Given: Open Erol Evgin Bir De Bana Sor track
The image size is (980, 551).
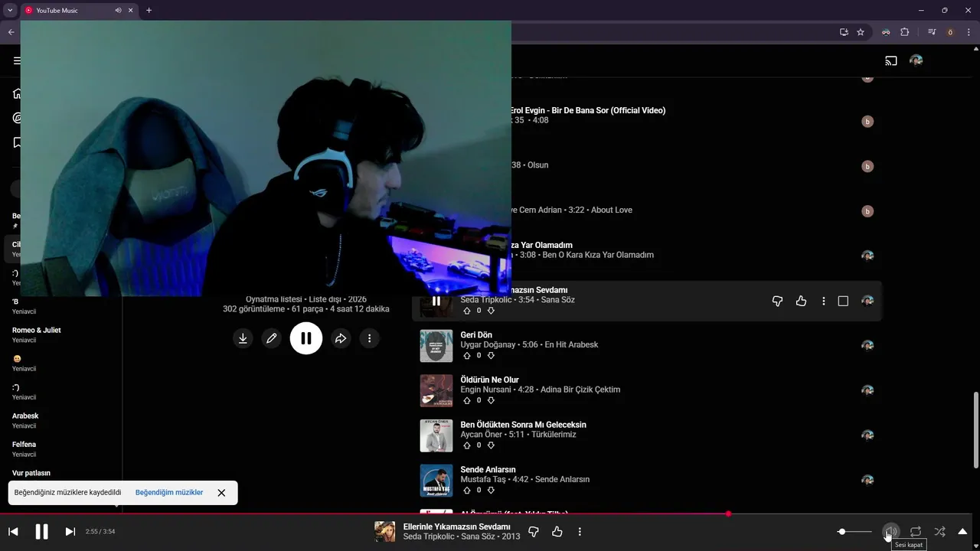Looking at the screenshot, I should point(588,110).
